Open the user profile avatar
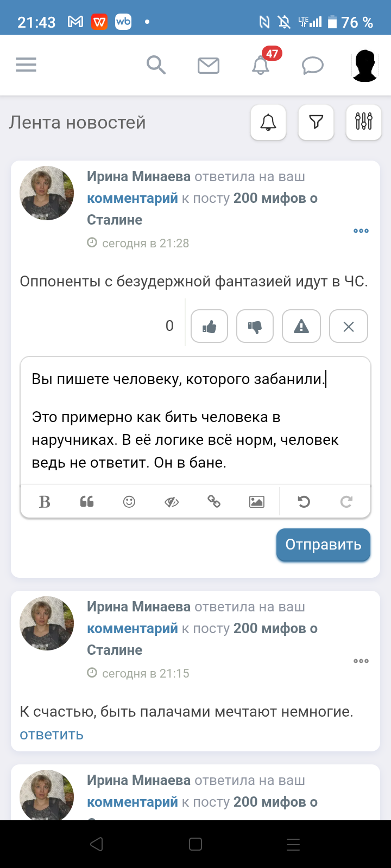This screenshot has width=391, height=868. pyautogui.click(x=365, y=66)
